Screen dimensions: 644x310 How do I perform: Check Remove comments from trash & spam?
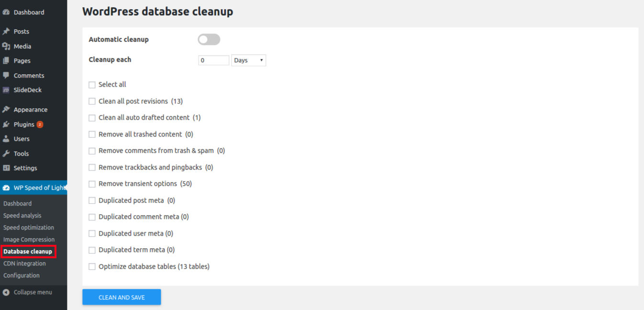[92, 151]
